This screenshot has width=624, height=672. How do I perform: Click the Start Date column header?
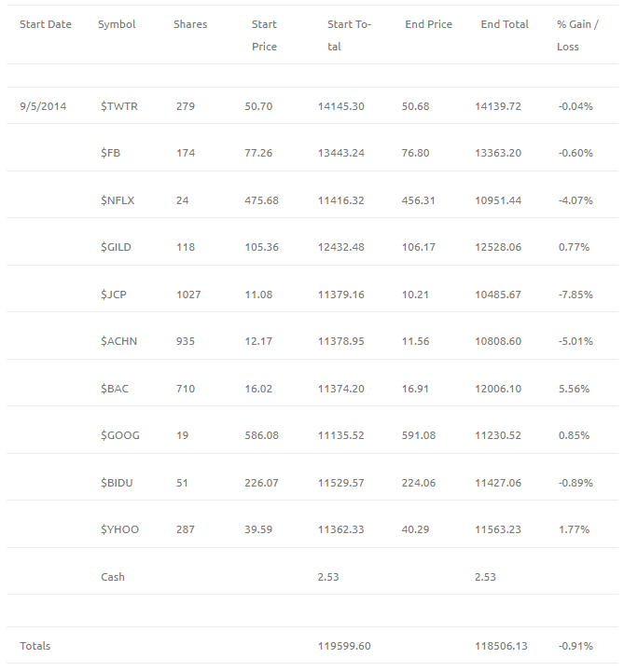(x=46, y=24)
